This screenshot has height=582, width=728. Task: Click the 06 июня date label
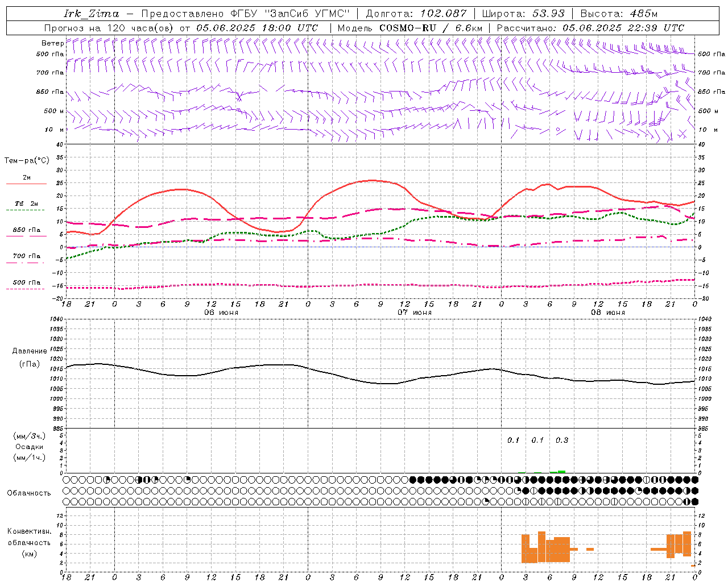[221, 313]
